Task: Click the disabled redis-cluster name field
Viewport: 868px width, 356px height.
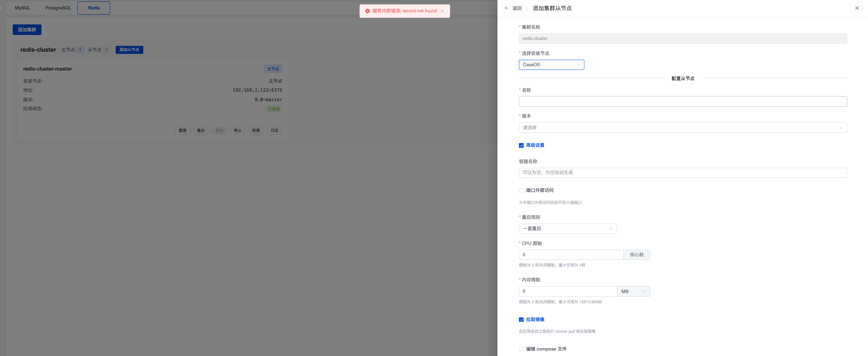Action: [683, 39]
